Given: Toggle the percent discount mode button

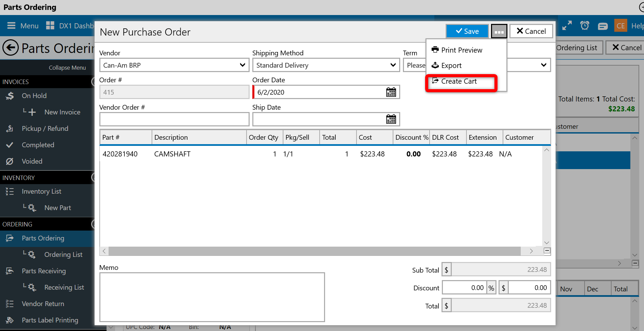Looking at the screenshot, I should 491,288.
